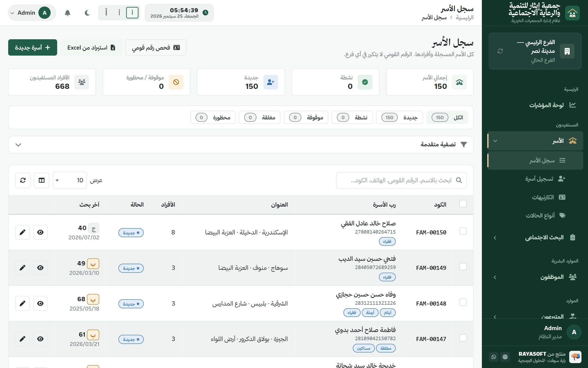588x368 pixels.
Task: Select the smallest font size option
Action: (x=132, y=13)
